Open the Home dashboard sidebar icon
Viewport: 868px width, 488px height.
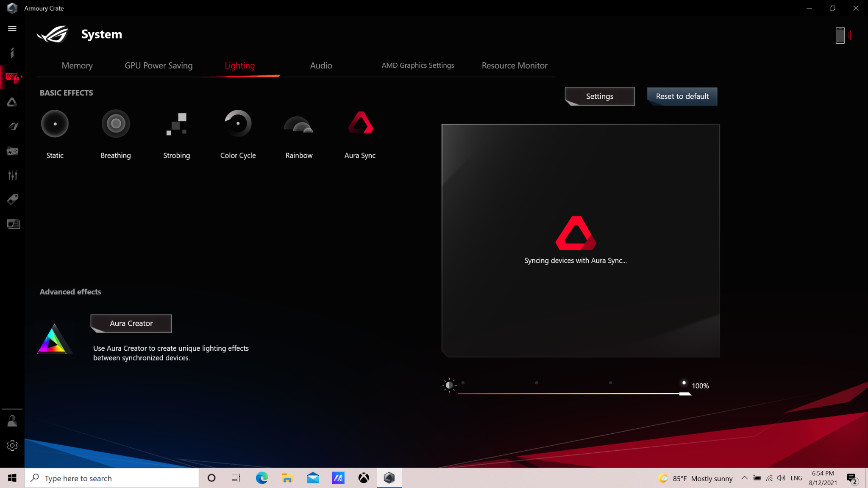click(12, 53)
